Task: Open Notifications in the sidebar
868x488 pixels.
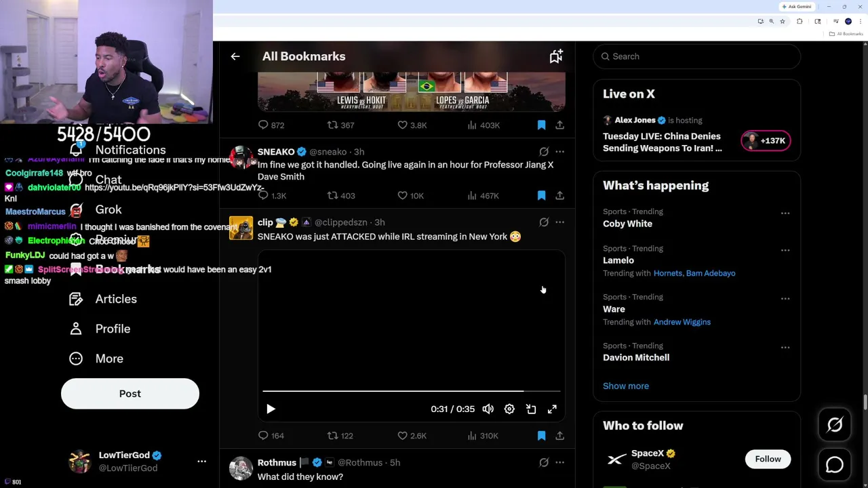Action: click(x=117, y=150)
